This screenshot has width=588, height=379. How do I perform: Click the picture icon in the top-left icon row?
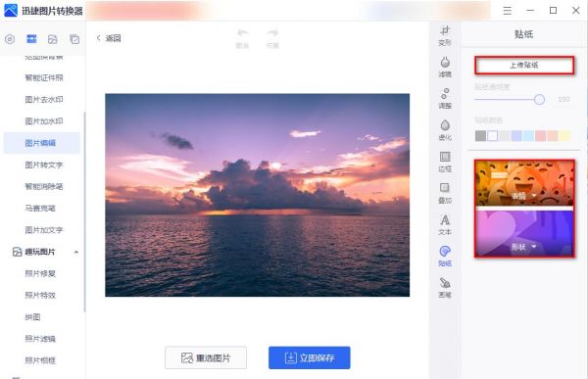pos(53,39)
